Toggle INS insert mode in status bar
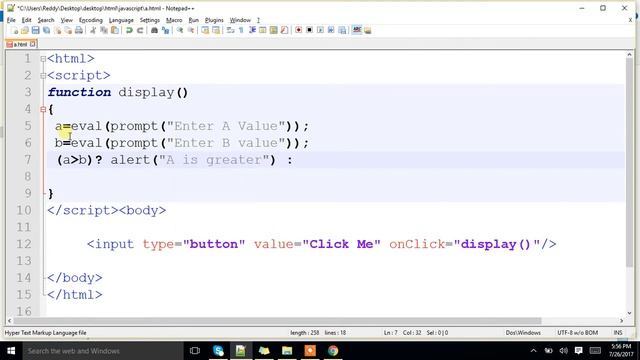This screenshot has width=640, height=360. [618, 333]
